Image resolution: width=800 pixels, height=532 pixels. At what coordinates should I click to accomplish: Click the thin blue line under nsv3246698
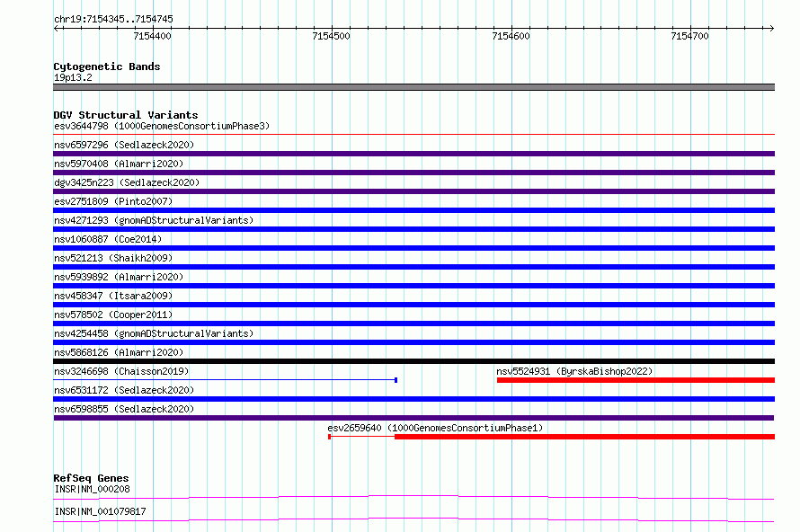click(225, 380)
